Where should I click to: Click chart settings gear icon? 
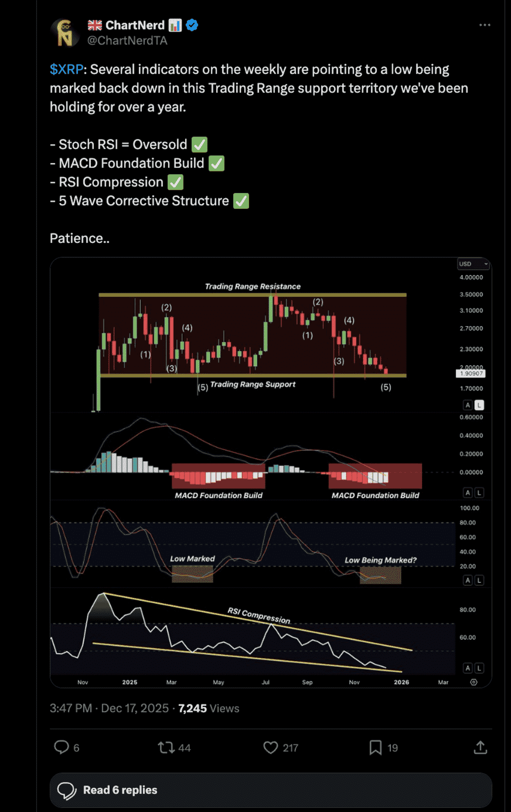coord(474,682)
